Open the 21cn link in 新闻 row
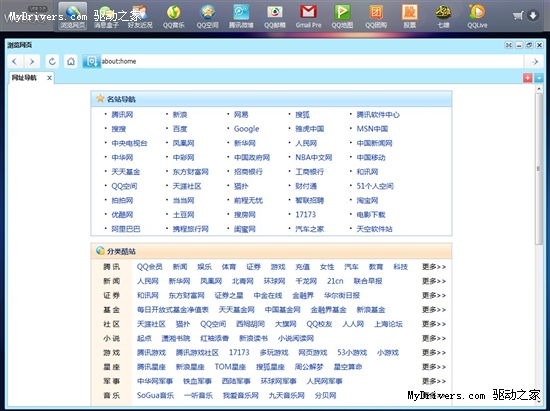Screen dimensions: 550x411 [x=335, y=281]
